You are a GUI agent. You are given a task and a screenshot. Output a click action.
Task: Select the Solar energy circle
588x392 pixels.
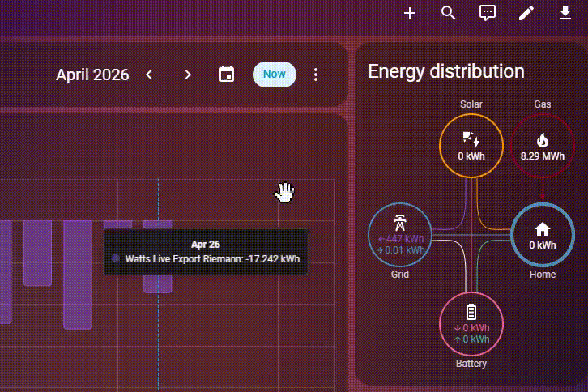[471, 147]
